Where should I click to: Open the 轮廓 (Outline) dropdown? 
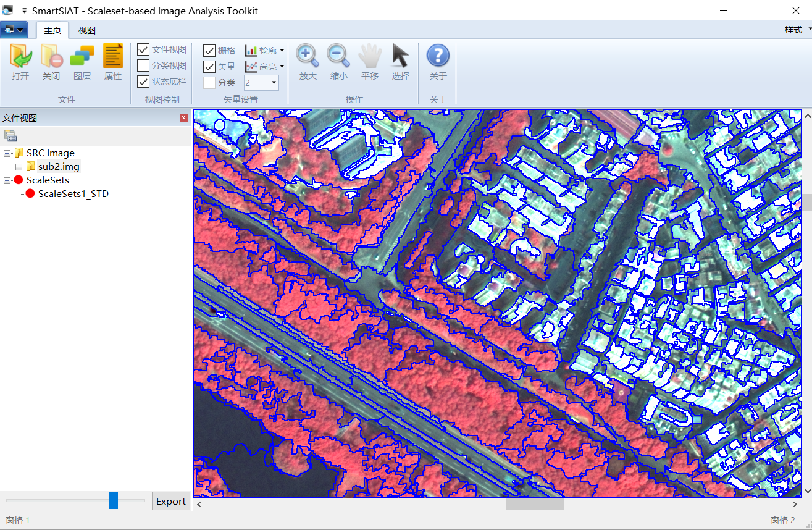[x=265, y=51]
